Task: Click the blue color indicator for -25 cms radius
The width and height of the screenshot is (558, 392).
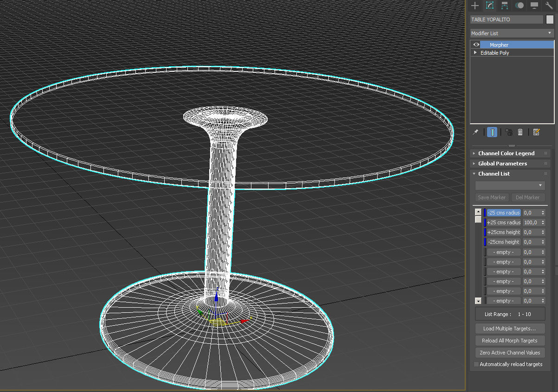Action: coord(485,213)
